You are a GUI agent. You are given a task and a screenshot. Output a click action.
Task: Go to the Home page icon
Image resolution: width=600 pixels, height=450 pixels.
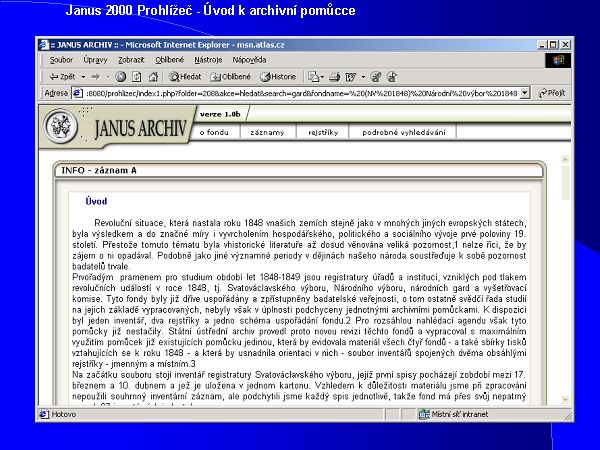coord(153,77)
